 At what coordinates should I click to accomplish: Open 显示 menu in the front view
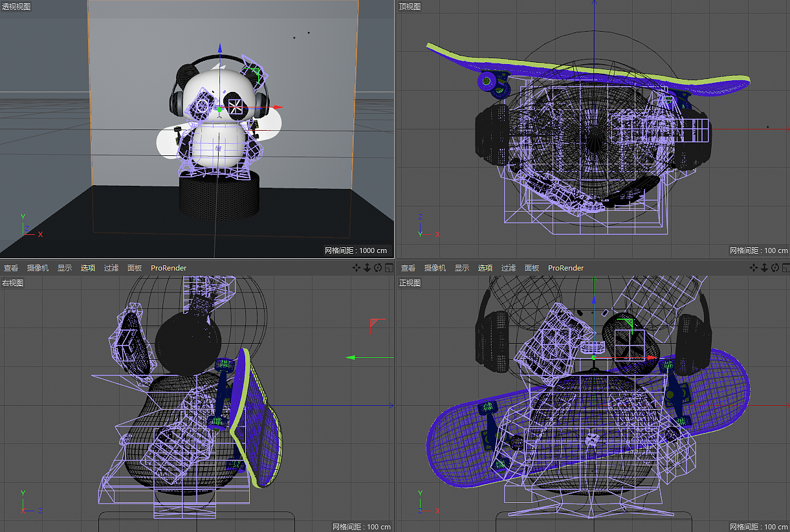tap(462, 268)
